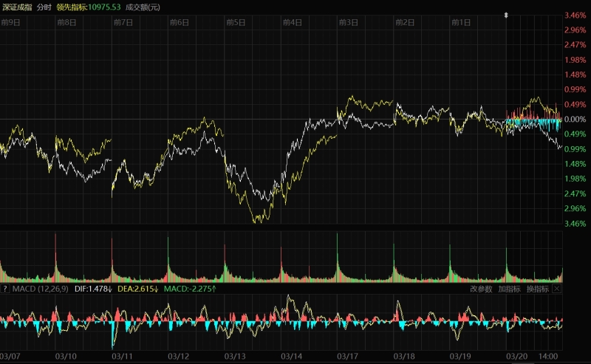The height and width of the screenshot is (364, 591).
Task: Select the 前7日 day marker
Action: pos(123,23)
